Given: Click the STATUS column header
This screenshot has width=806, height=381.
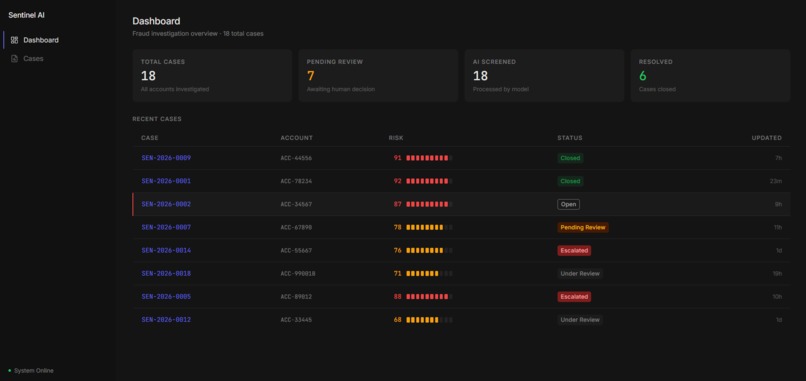Looking at the screenshot, I should [x=570, y=138].
